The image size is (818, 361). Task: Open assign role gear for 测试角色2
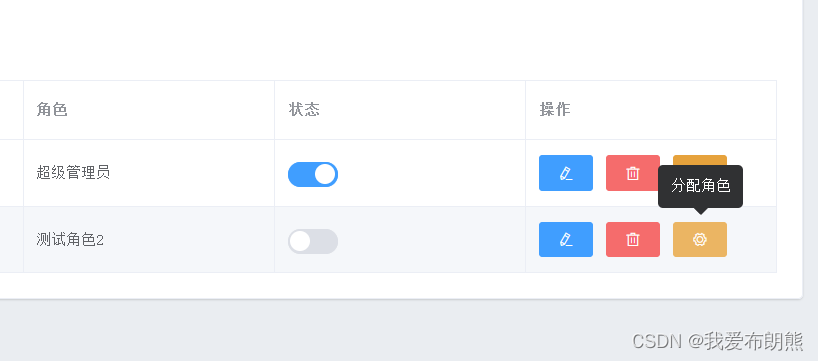[700, 239]
